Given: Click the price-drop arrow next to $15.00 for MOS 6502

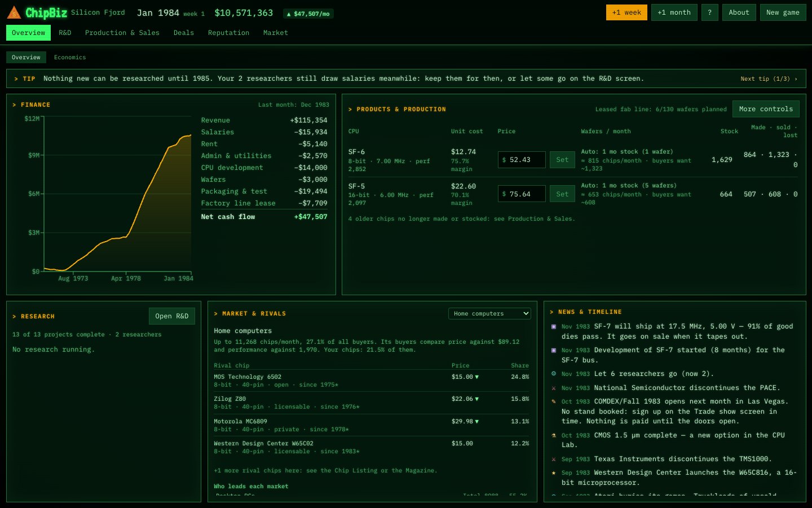Looking at the screenshot, I should click(477, 377).
